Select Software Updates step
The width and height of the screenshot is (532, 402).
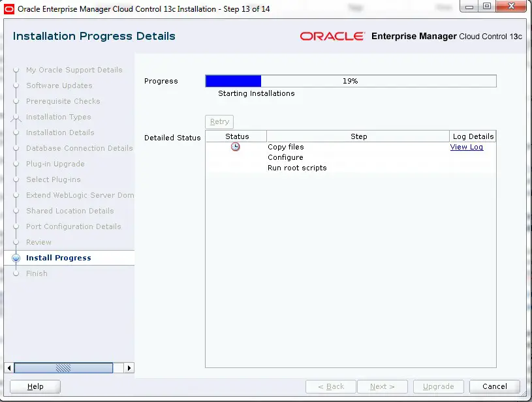pyautogui.click(x=59, y=85)
